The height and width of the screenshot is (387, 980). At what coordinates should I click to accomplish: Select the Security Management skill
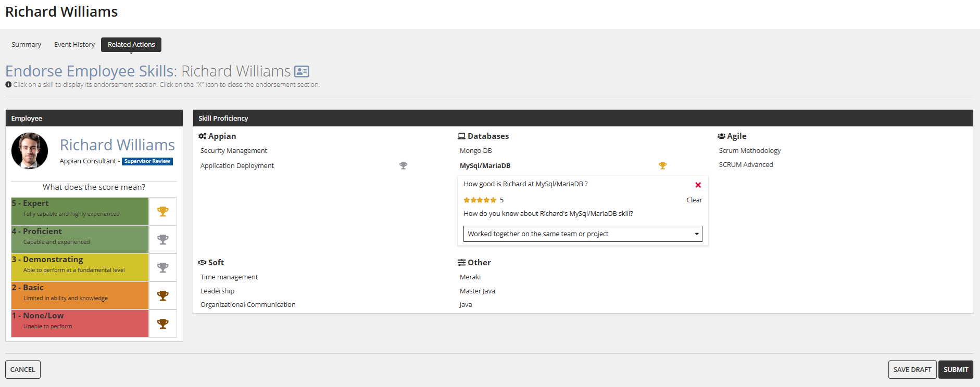[x=234, y=151]
